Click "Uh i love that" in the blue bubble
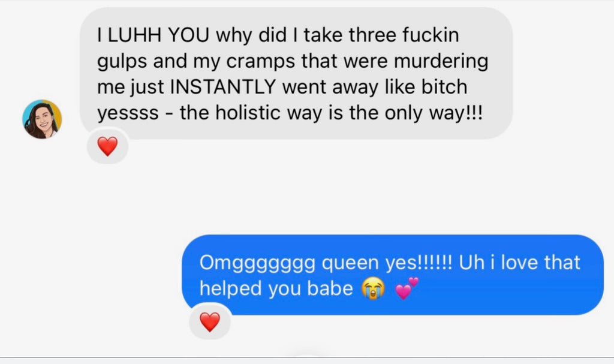Image resolution: width=614 pixels, height=364 pixels. tap(519, 263)
